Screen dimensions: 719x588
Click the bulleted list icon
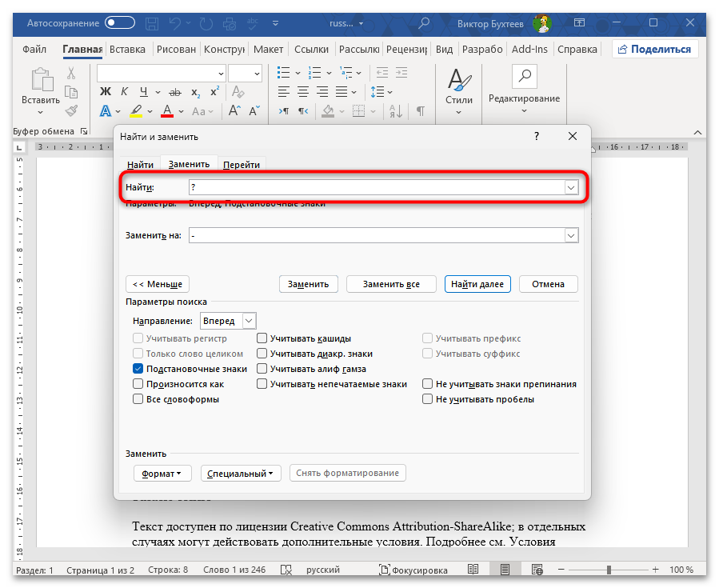[x=282, y=73]
